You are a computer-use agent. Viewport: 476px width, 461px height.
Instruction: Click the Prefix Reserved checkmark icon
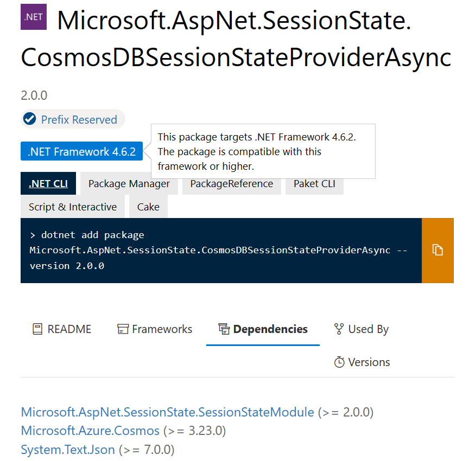30,119
